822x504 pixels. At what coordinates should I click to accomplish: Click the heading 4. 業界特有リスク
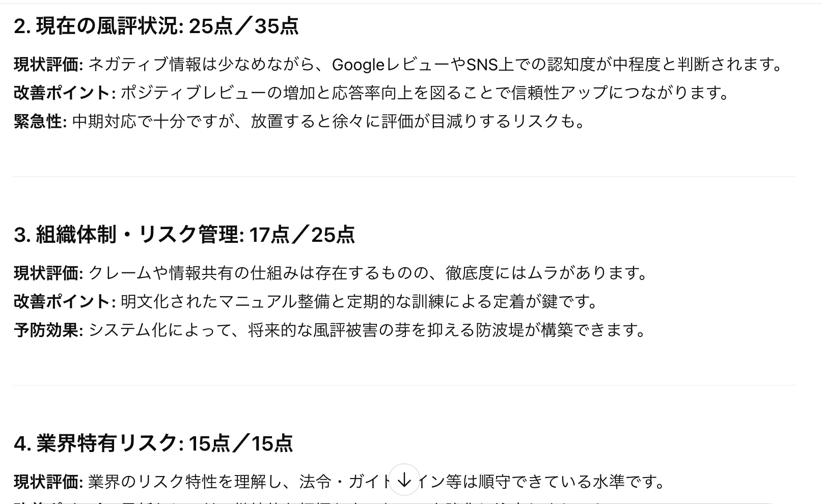pos(153,443)
